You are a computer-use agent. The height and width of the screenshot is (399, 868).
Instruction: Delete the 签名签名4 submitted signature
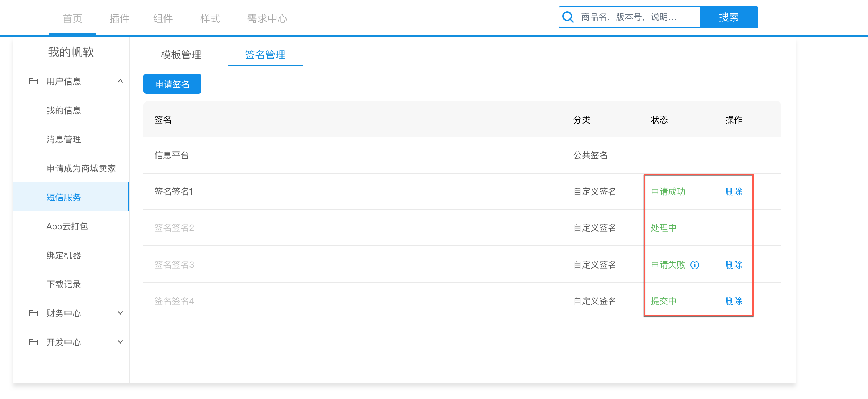734,301
